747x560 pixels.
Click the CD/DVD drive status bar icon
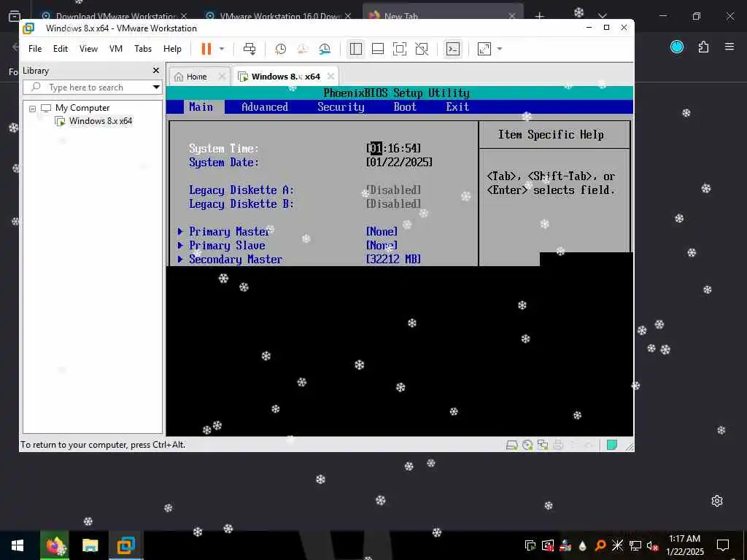(x=527, y=446)
